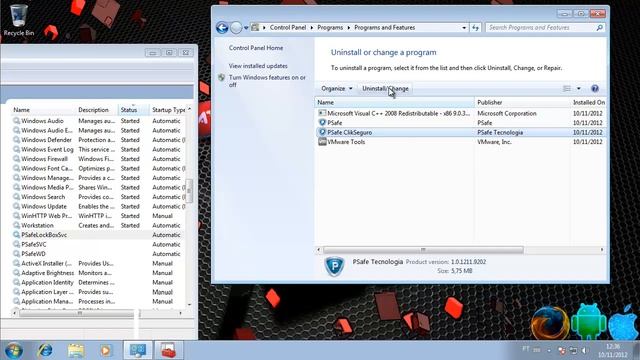The height and width of the screenshot is (360, 640).
Task: Select the Windows Defender service row
Action: [98, 140]
